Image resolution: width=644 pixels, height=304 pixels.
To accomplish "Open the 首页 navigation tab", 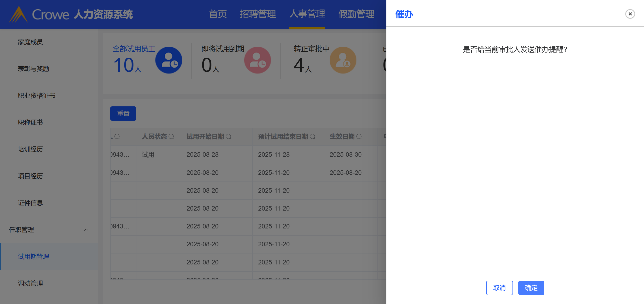I will 218,14.
